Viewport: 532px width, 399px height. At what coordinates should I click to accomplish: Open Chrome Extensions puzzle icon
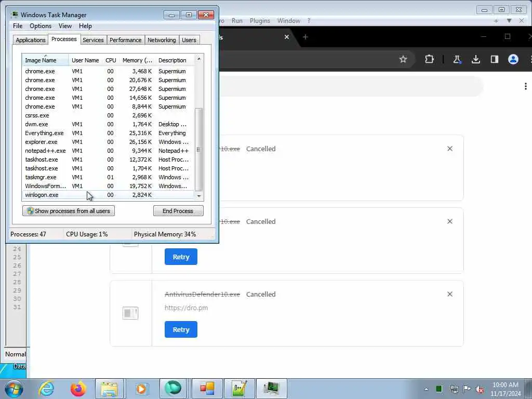(429, 59)
